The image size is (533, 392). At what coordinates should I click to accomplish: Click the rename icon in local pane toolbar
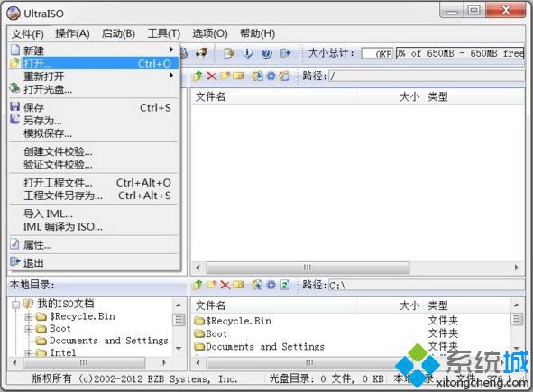[x=238, y=285]
